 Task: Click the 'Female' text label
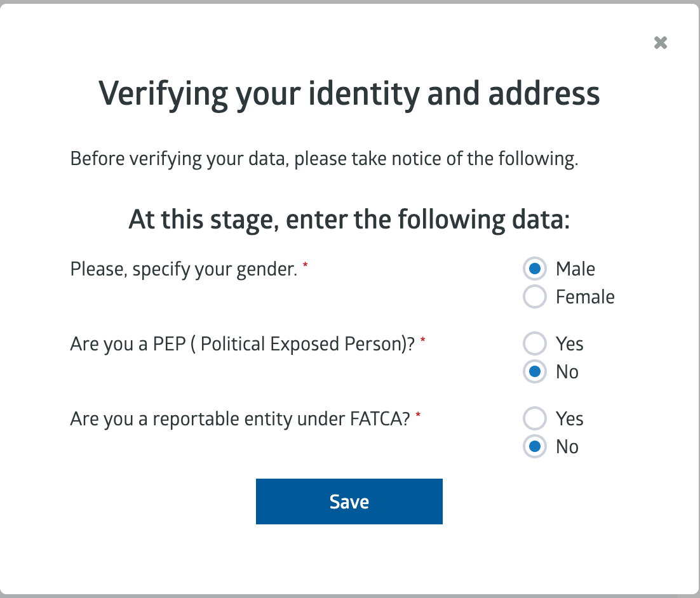click(585, 297)
